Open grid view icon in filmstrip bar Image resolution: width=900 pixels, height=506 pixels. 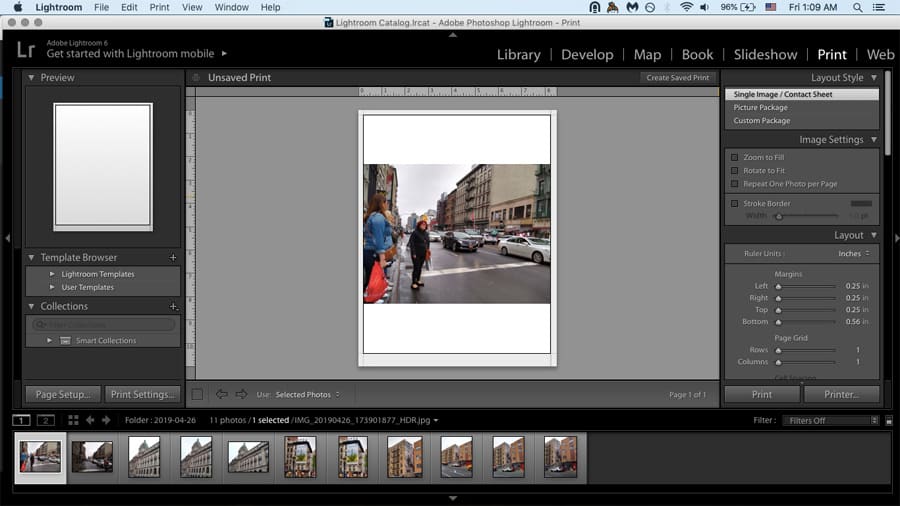[73, 421]
